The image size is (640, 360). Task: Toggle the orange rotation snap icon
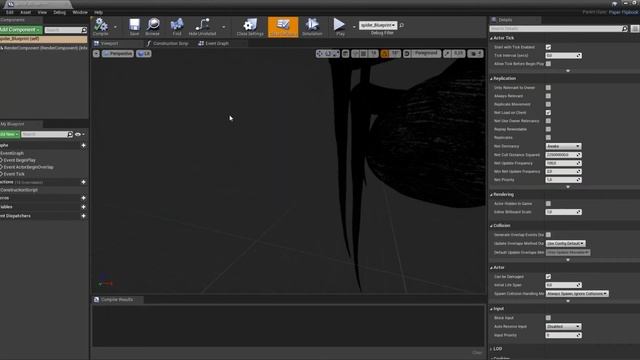(x=384, y=53)
